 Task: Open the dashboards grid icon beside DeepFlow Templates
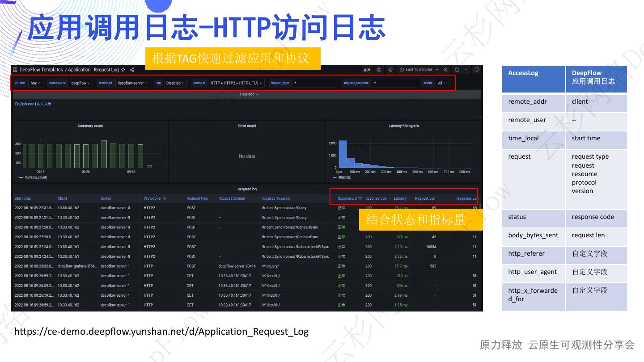(15, 70)
